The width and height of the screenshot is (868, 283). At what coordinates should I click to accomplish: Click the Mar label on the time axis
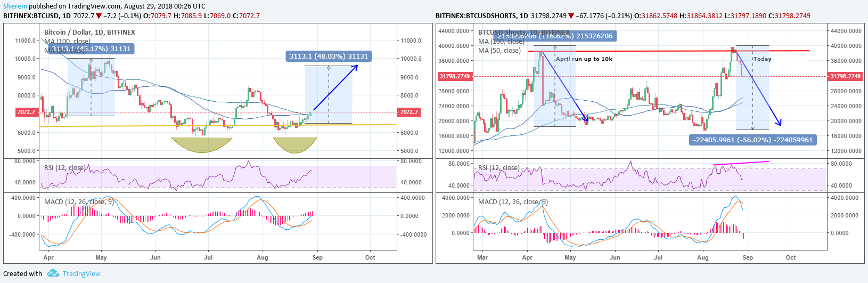[x=482, y=257]
